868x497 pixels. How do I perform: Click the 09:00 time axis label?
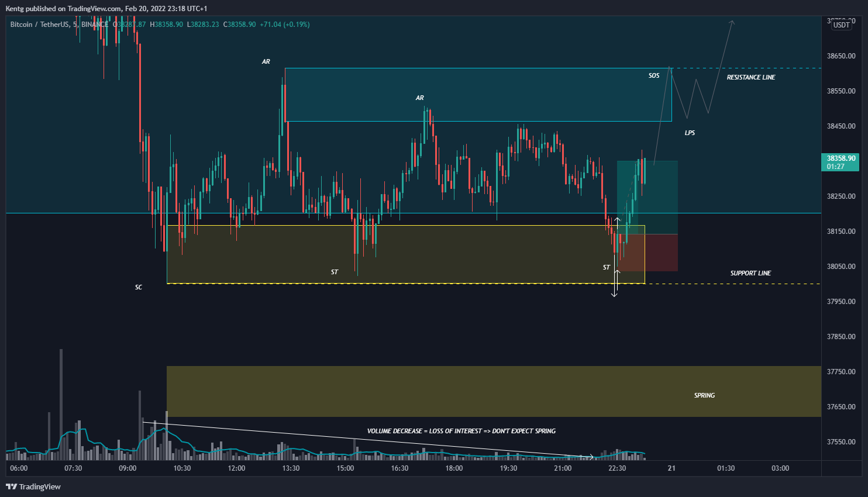coord(128,468)
